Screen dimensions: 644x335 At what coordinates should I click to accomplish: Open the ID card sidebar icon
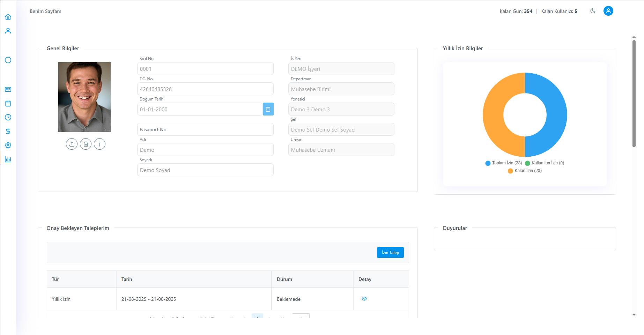click(8, 89)
